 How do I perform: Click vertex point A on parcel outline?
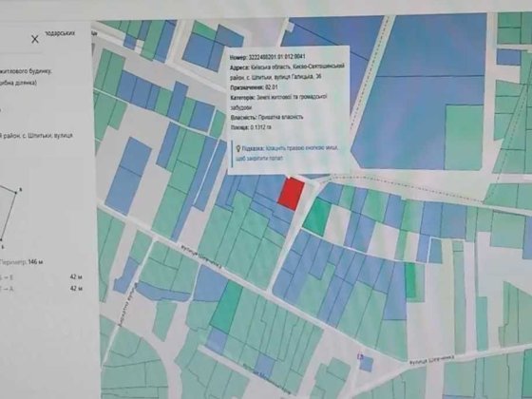click(16, 192)
